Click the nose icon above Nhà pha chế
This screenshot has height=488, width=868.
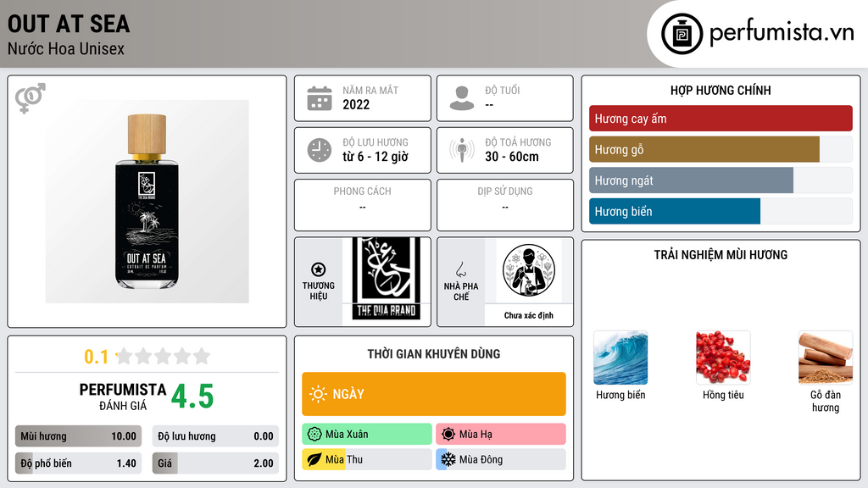coord(460,269)
